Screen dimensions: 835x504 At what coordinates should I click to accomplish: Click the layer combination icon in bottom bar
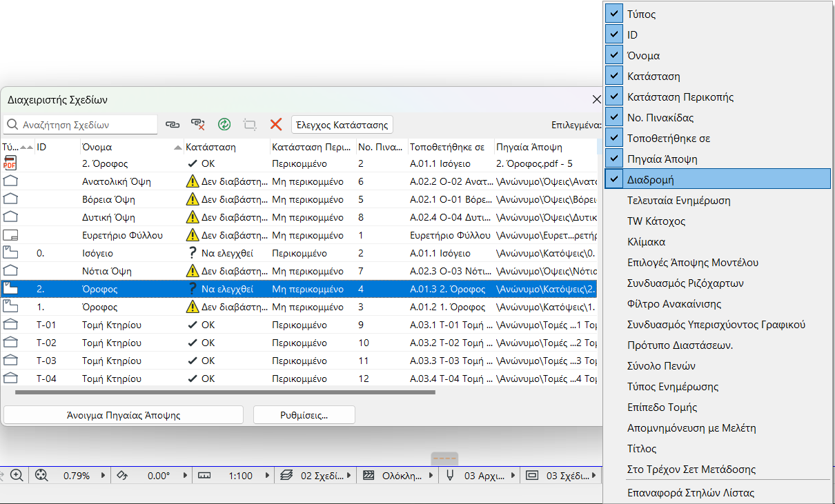coord(287,475)
